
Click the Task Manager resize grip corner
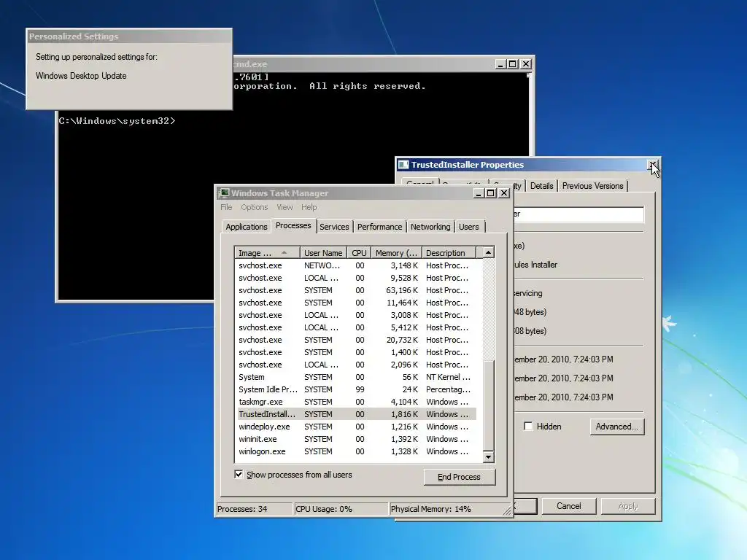point(507,510)
